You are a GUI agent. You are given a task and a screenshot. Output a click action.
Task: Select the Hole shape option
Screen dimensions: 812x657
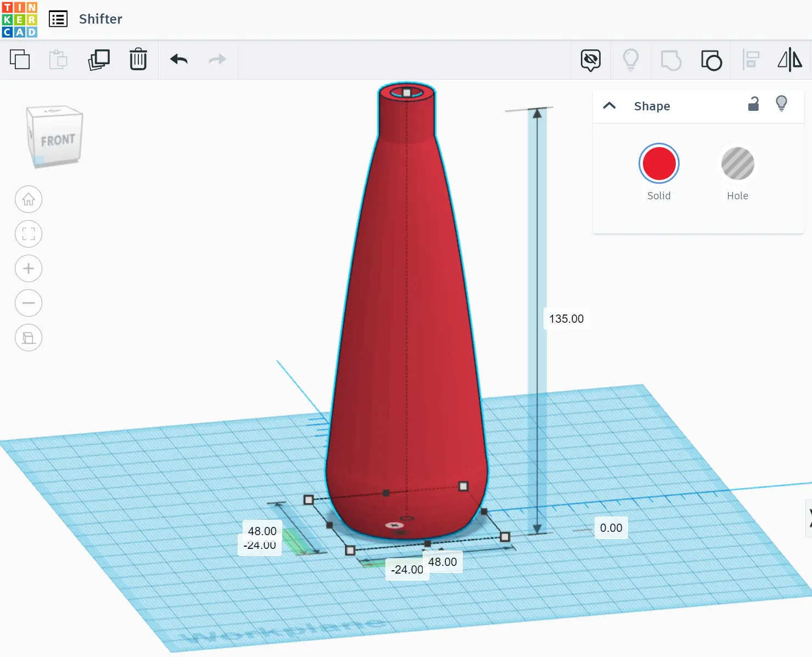[x=737, y=164]
